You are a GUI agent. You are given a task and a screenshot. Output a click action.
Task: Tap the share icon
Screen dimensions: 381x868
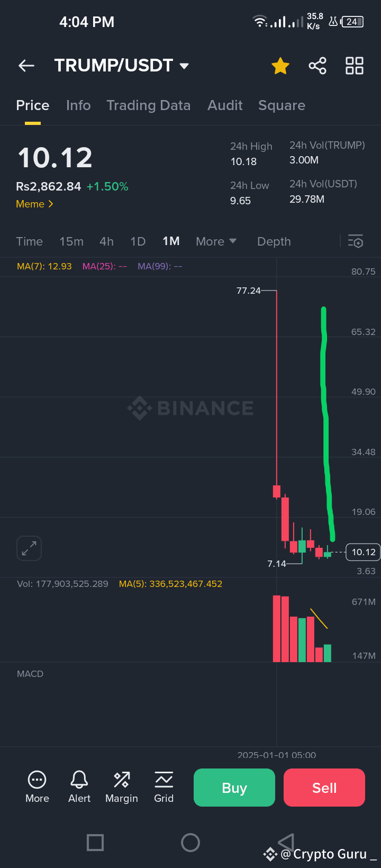click(317, 66)
